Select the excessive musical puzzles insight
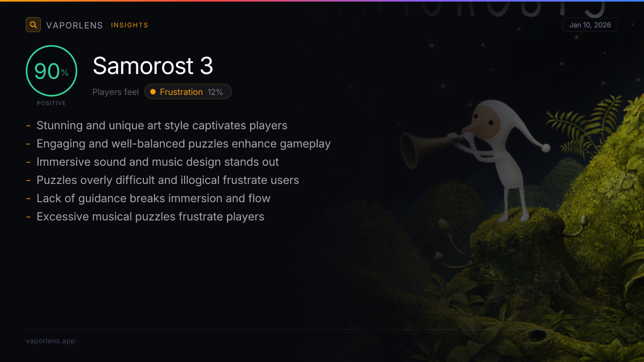The height and width of the screenshot is (362, 644). pos(150,217)
